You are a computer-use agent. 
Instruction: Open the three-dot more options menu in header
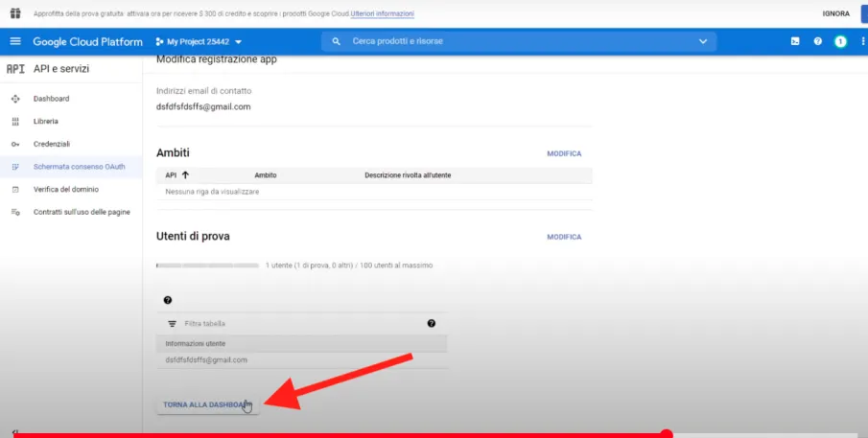pos(862,41)
